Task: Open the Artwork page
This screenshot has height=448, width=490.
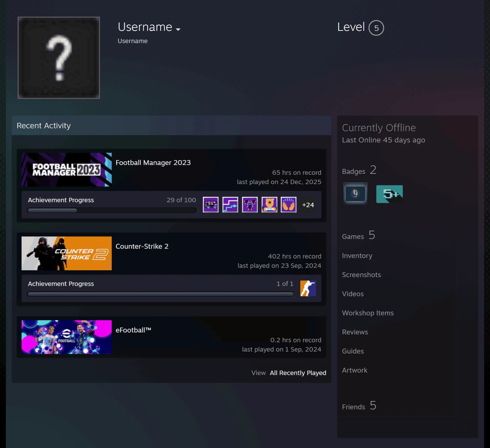Action: pos(354,370)
